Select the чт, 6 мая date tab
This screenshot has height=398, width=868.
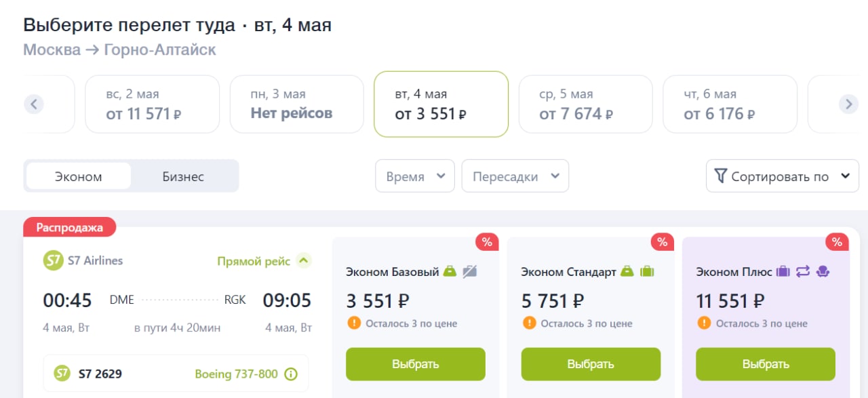click(x=730, y=104)
